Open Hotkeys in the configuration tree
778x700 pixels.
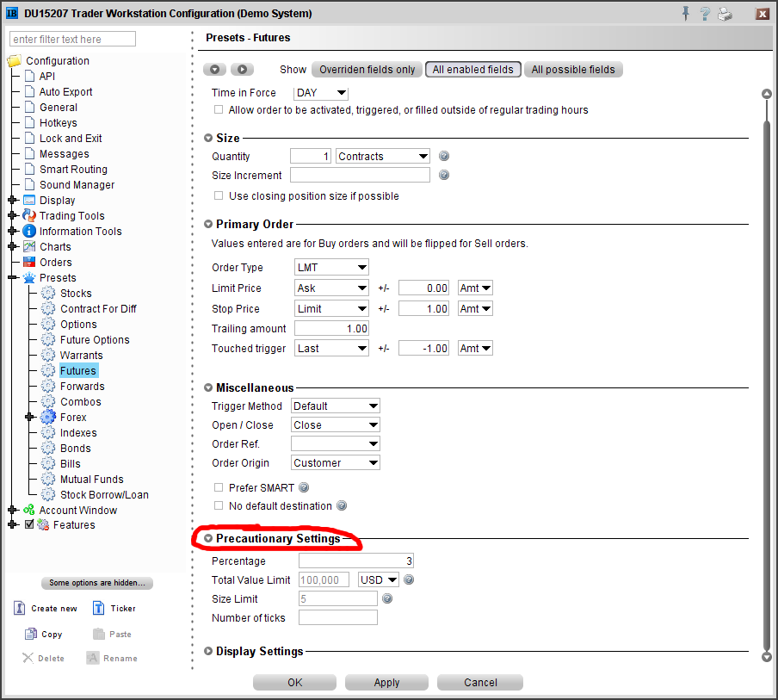[x=58, y=123]
